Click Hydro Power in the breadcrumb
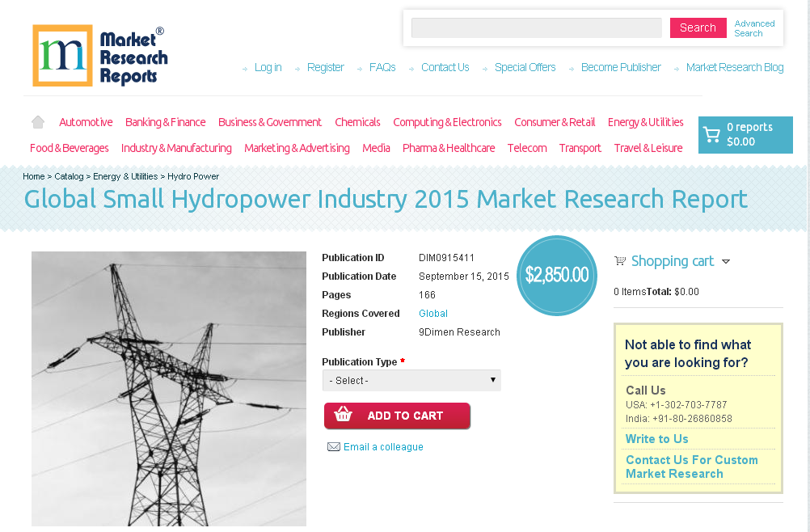810x532 pixels. (193, 176)
